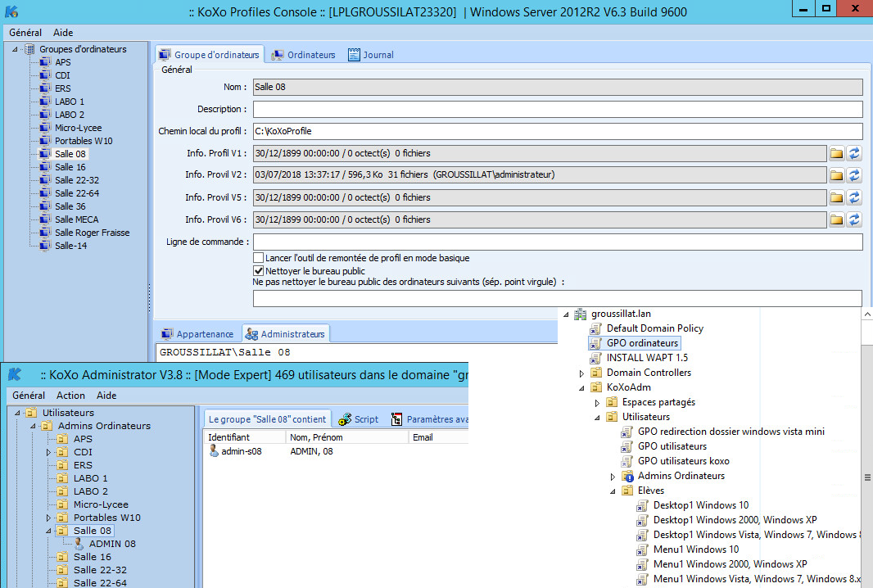
Task: Switch to the Appartenance tab
Action: pyautogui.click(x=197, y=334)
